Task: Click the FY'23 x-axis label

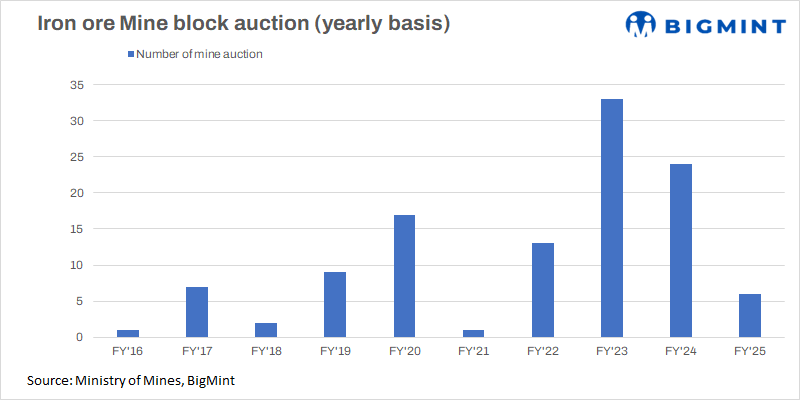Action: 612,352
